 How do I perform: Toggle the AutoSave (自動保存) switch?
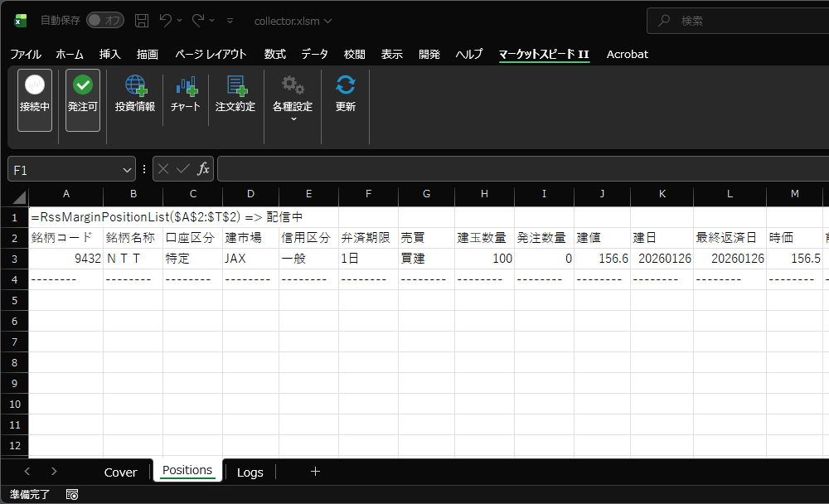coord(105,20)
